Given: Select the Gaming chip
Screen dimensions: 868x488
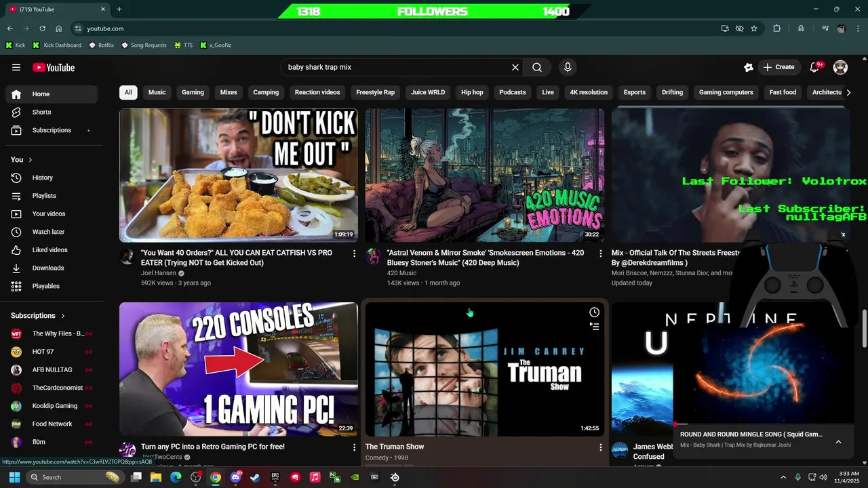Looking at the screenshot, I should coord(193,92).
